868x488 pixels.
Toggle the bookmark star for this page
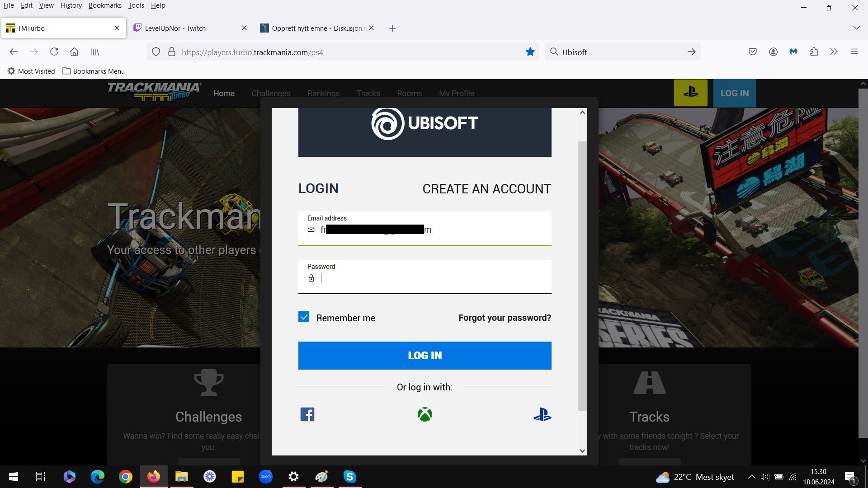point(530,52)
